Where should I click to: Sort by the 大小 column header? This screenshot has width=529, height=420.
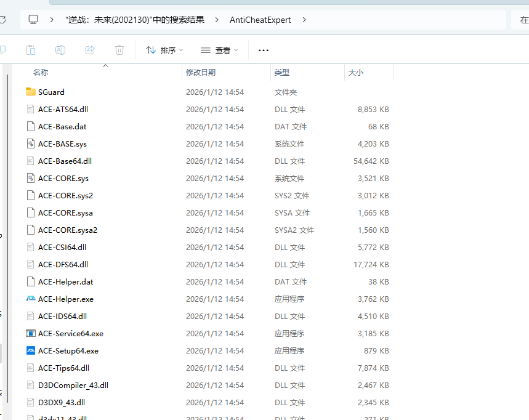pyautogui.click(x=356, y=72)
